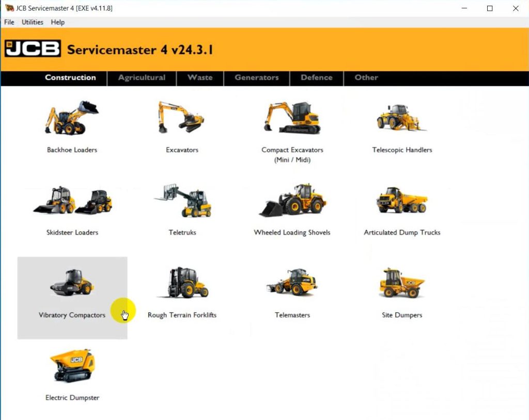This screenshot has height=420, width=529.
Task: Open the Help menu
Action: click(x=58, y=22)
